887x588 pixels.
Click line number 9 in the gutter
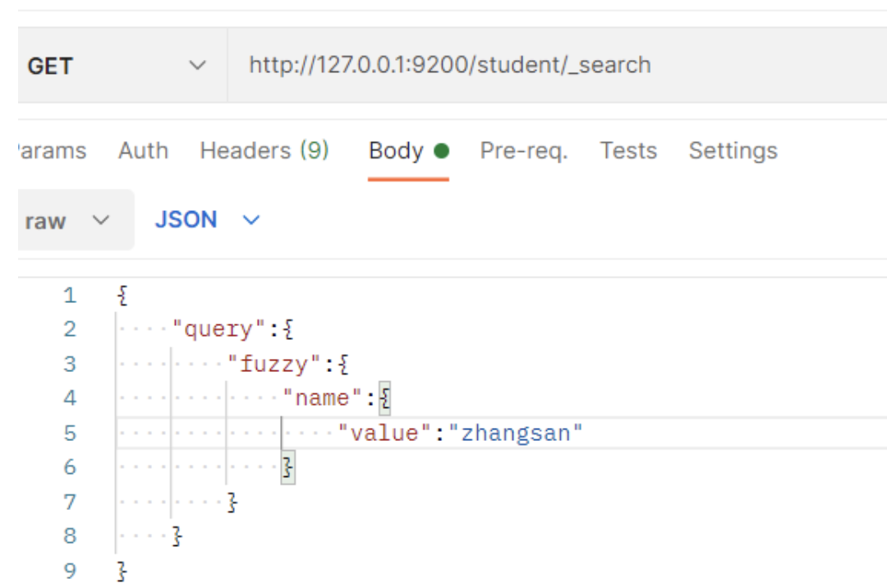70,571
